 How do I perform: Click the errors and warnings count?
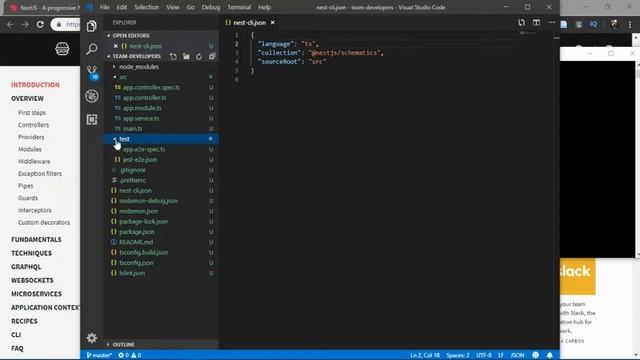coord(129,355)
